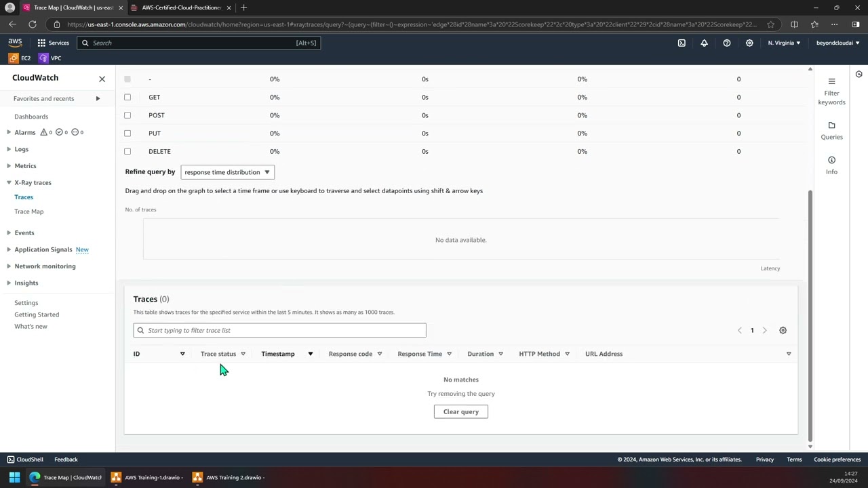Screen dimensions: 868x488
Task: Open the AWS home logo
Action: (x=15, y=43)
